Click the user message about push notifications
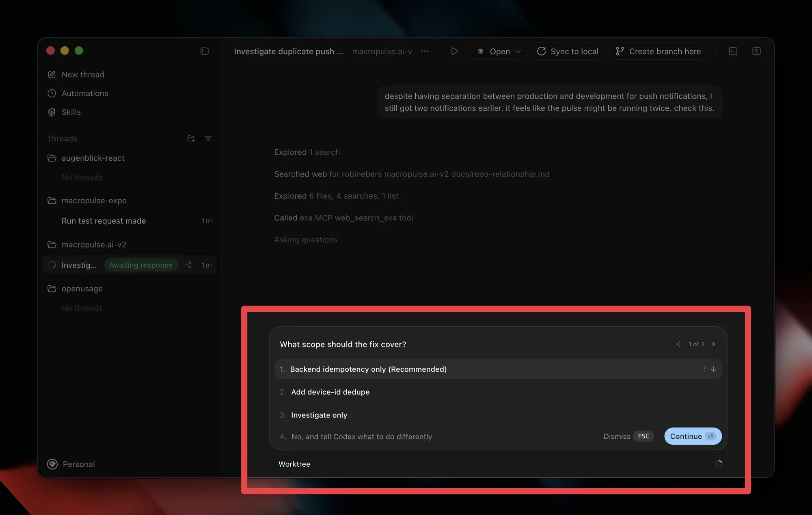 550,102
